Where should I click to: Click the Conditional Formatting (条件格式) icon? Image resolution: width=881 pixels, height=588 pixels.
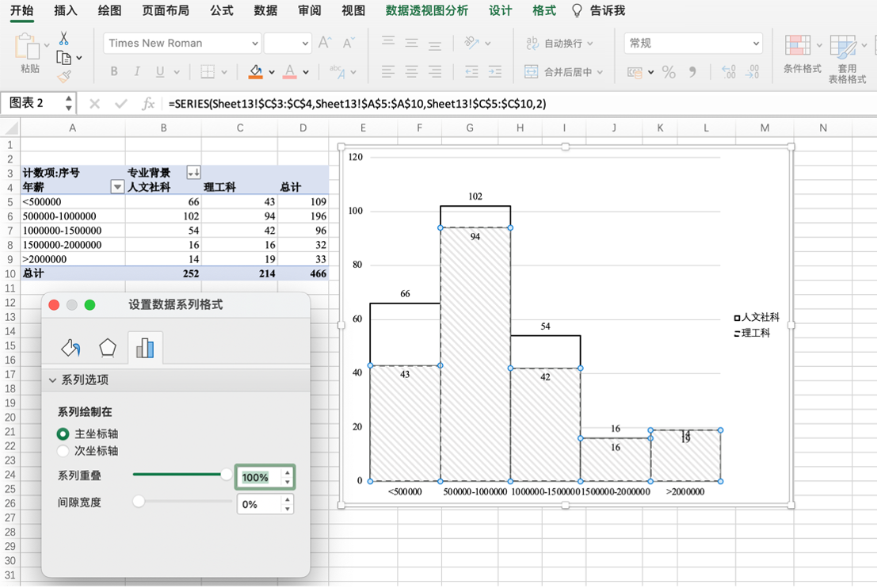(x=802, y=53)
